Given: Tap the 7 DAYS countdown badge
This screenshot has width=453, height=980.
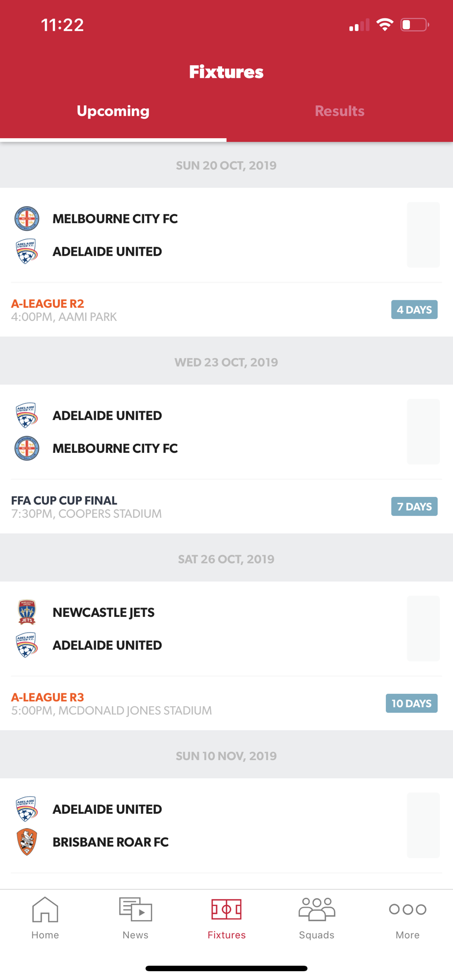Looking at the screenshot, I should (414, 507).
